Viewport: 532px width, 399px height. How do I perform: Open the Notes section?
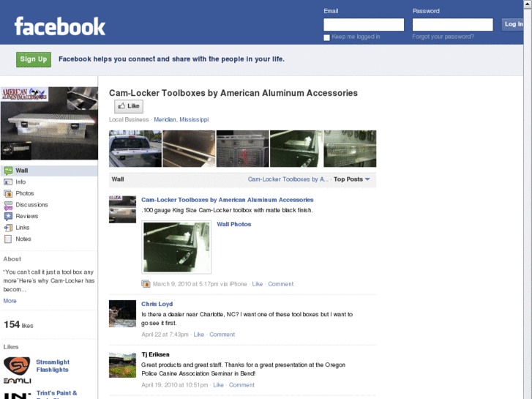point(23,239)
